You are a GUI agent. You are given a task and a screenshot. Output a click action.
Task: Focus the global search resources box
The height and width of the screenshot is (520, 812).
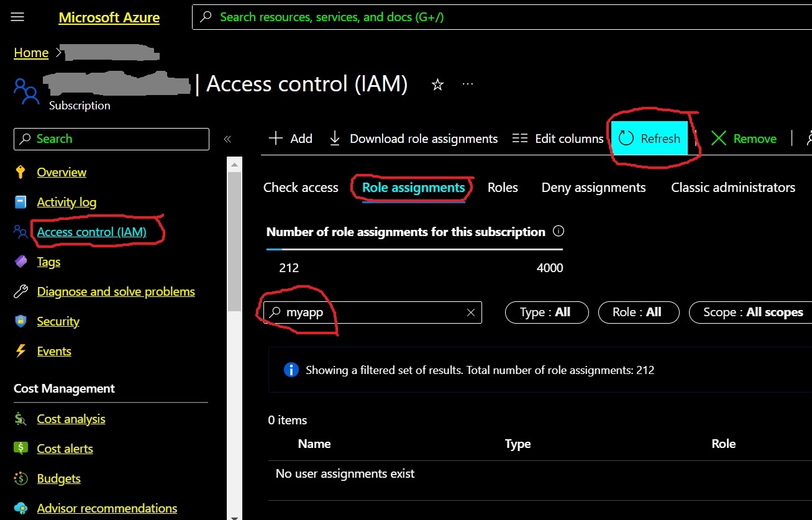point(502,17)
